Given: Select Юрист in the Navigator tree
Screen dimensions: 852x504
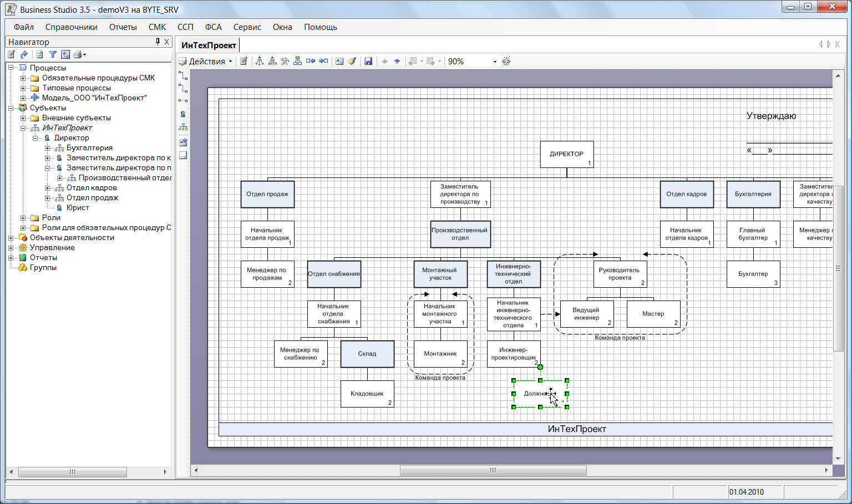Looking at the screenshot, I should pos(78,208).
